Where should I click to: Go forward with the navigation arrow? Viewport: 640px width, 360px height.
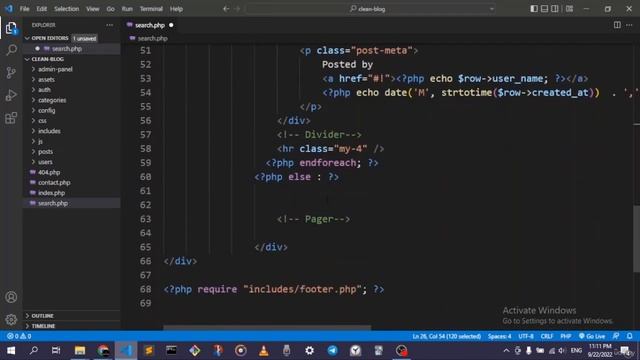point(238,9)
